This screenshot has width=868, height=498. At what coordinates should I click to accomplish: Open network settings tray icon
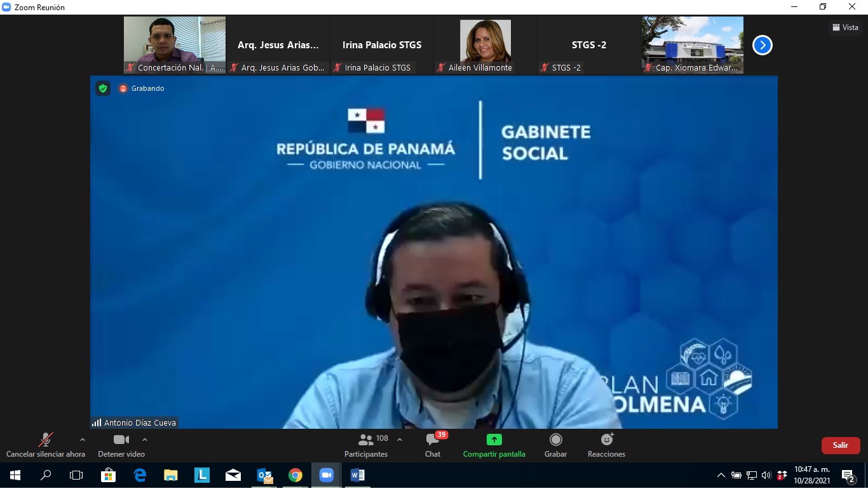pyautogui.click(x=752, y=475)
